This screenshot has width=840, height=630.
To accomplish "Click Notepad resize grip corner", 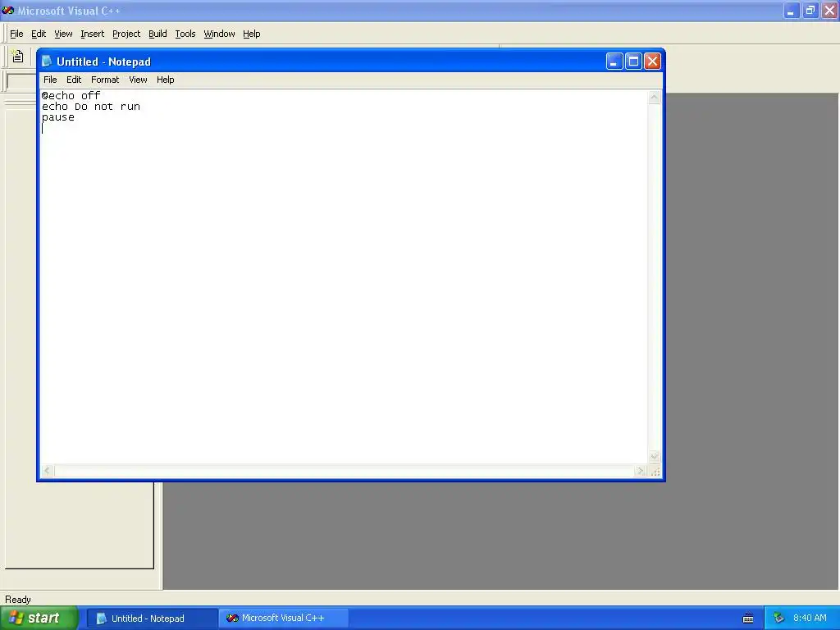I will [655, 472].
